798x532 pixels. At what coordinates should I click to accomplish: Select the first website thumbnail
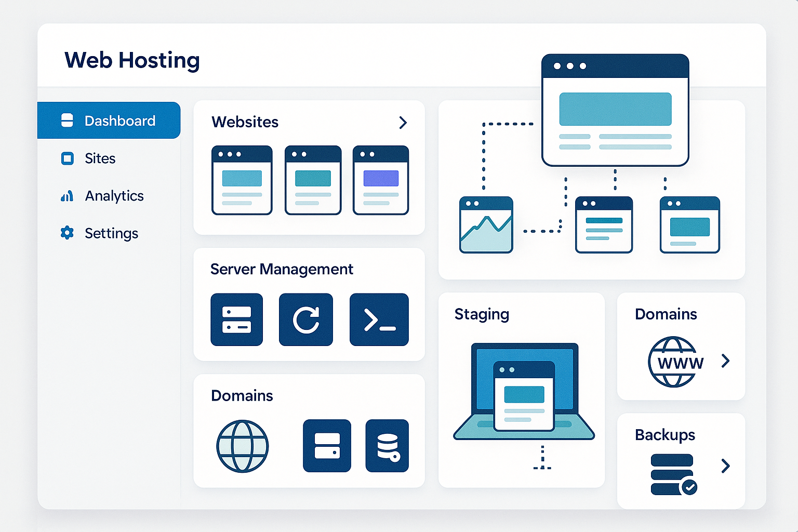[242, 180]
